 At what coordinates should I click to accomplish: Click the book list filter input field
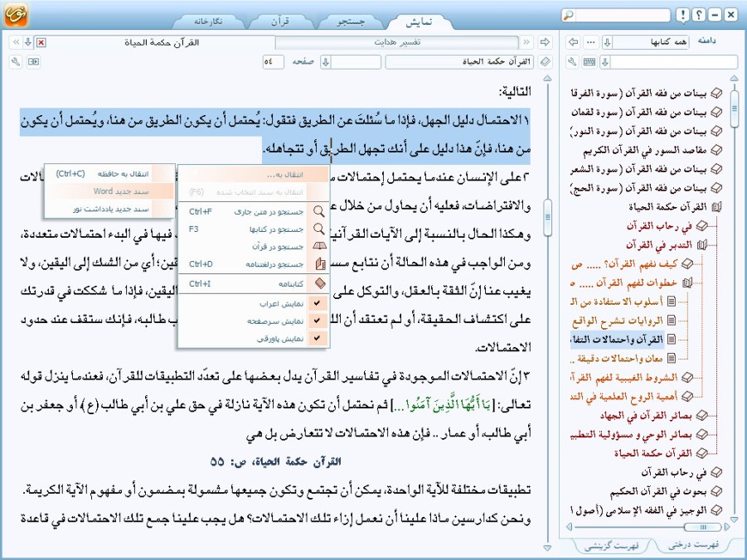click(x=674, y=61)
